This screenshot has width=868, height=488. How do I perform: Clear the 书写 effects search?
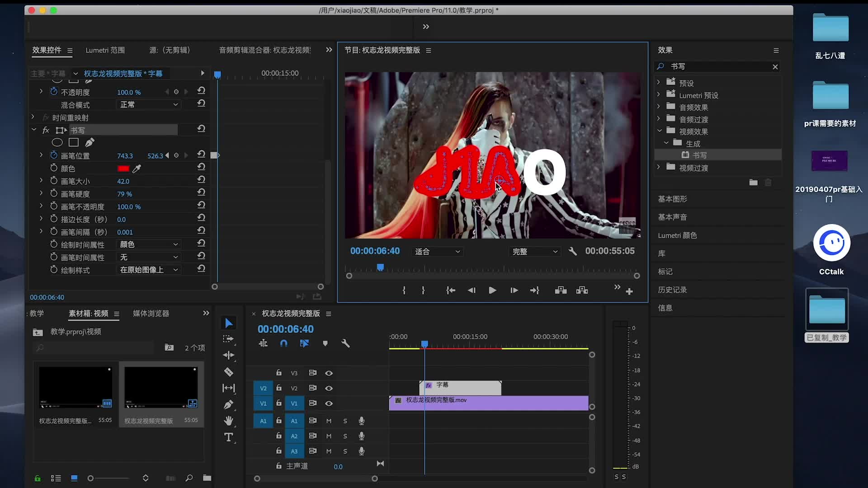tap(775, 67)
